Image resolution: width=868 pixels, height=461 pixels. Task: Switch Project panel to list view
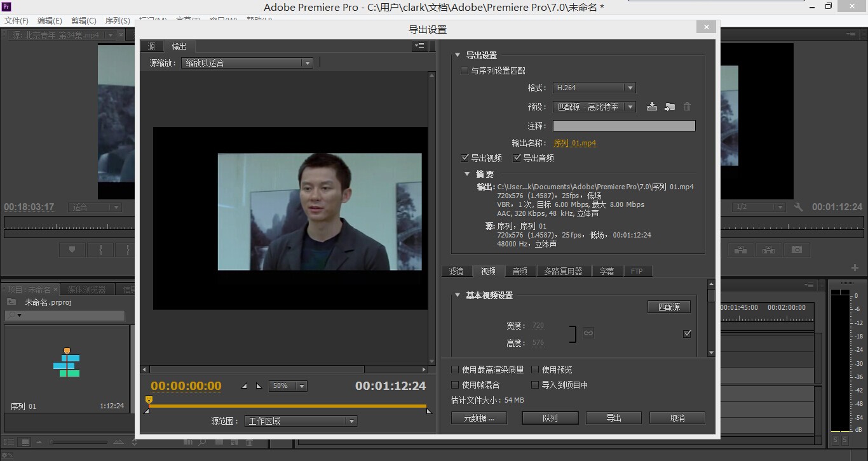point(10,441)
